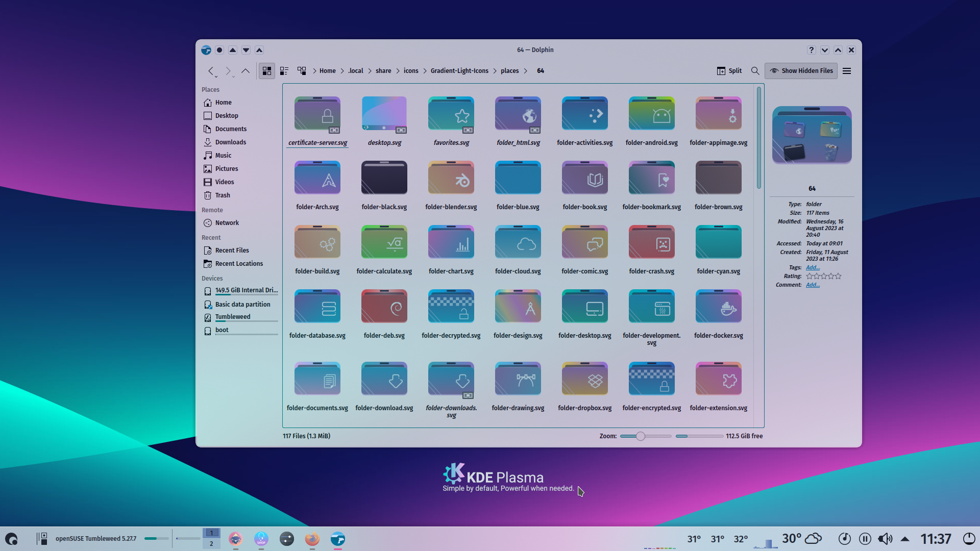The height and width of the screenshot is (551, 980).
Task: Open Pictures in Places panel
Action: [x=240, y=169]
